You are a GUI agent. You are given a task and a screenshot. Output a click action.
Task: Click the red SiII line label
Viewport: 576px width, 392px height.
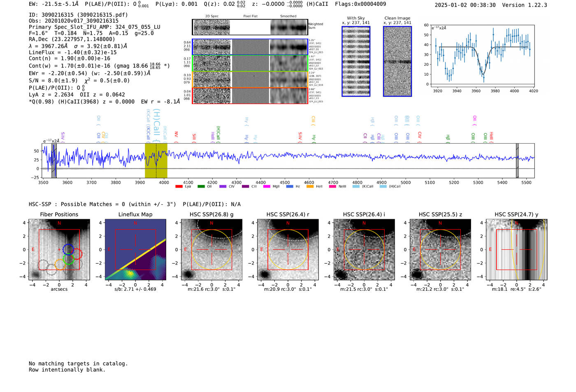tap(194, 137)
